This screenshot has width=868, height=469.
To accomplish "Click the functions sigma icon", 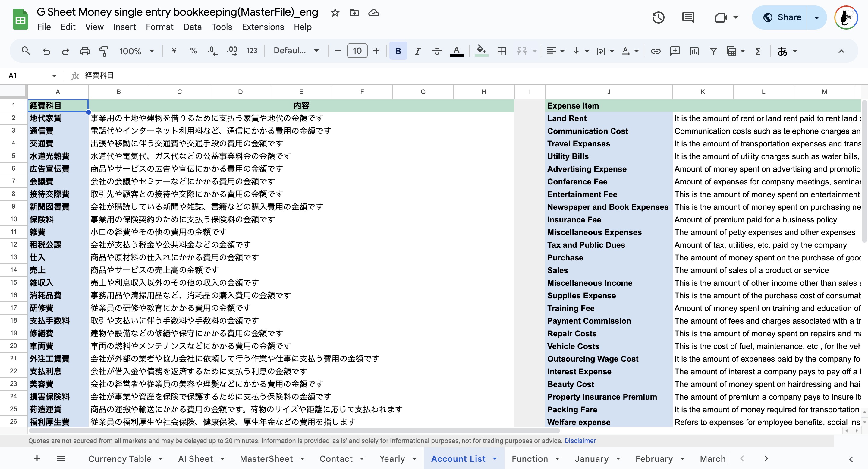I will pos(758,51).
